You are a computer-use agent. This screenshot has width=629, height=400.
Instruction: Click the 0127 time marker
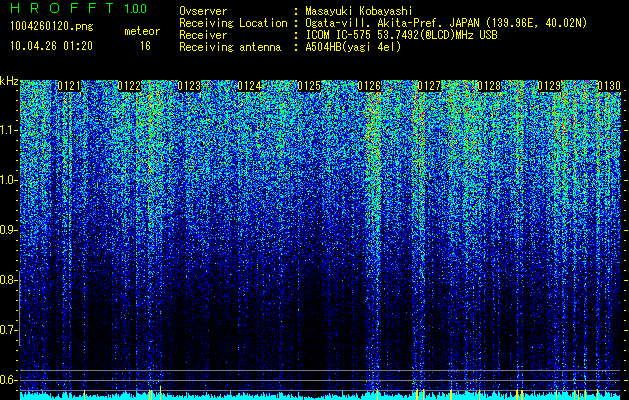pos(429,86)
